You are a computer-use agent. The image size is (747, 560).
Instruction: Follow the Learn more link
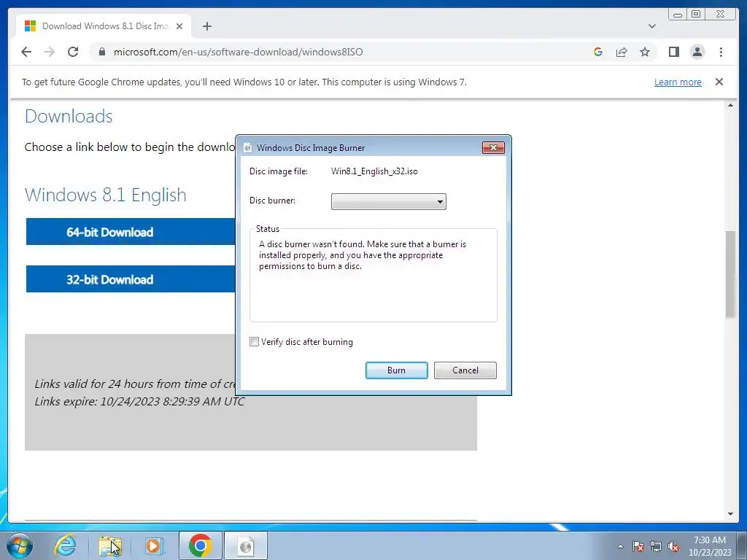click(x=678, y=82)
